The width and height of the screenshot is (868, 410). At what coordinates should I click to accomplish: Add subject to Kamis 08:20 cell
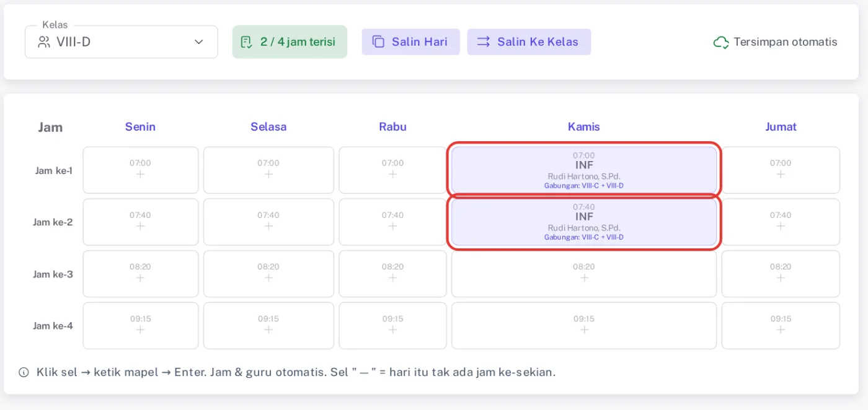click(x=584, y=274)
